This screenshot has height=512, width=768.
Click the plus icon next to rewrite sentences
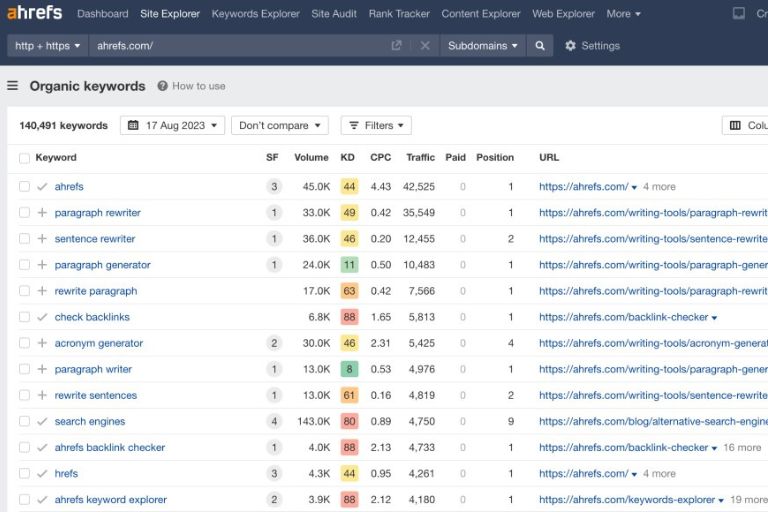[x=42, y=395]
